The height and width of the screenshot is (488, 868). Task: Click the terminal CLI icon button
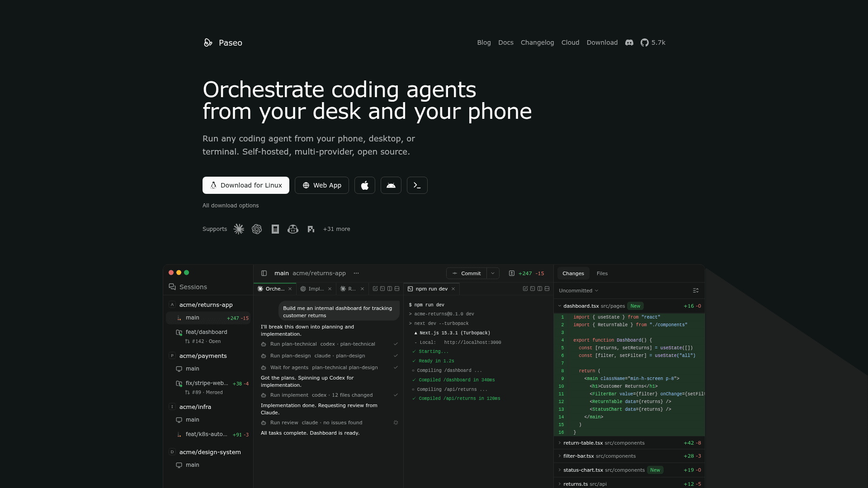tap(417, 185)
